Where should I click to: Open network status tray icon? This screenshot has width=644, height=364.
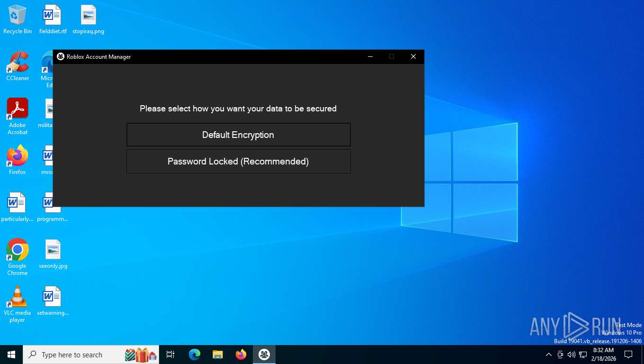pos(583,355)
